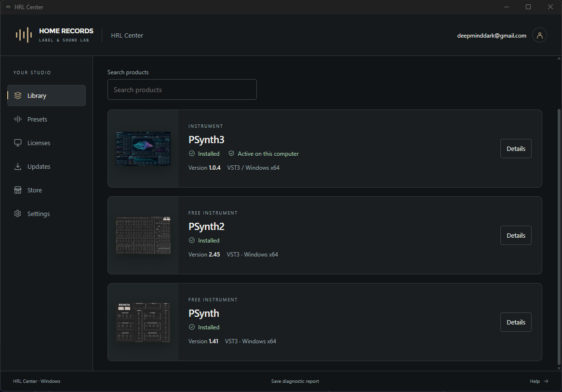The width and height of the screenshot is (562, 392).
Task: Click Save diagnostic report link
Action: 295,381
